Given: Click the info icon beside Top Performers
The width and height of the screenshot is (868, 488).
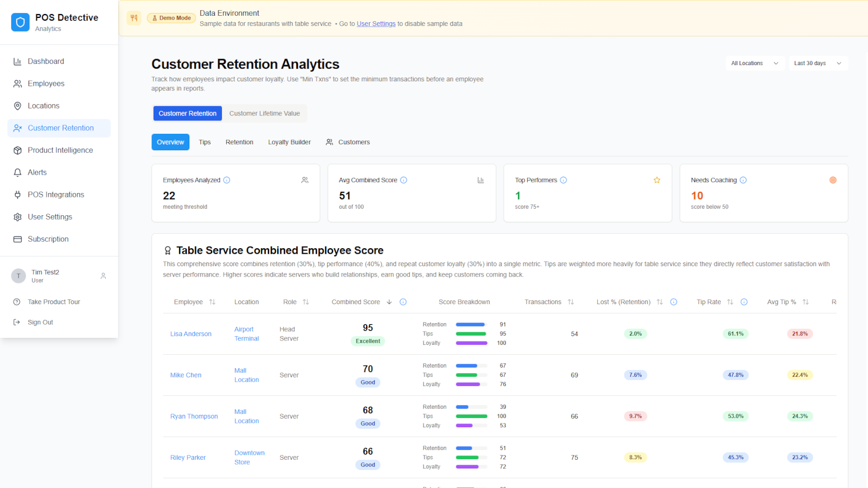Looking at the screenshot, I should 564,180.
